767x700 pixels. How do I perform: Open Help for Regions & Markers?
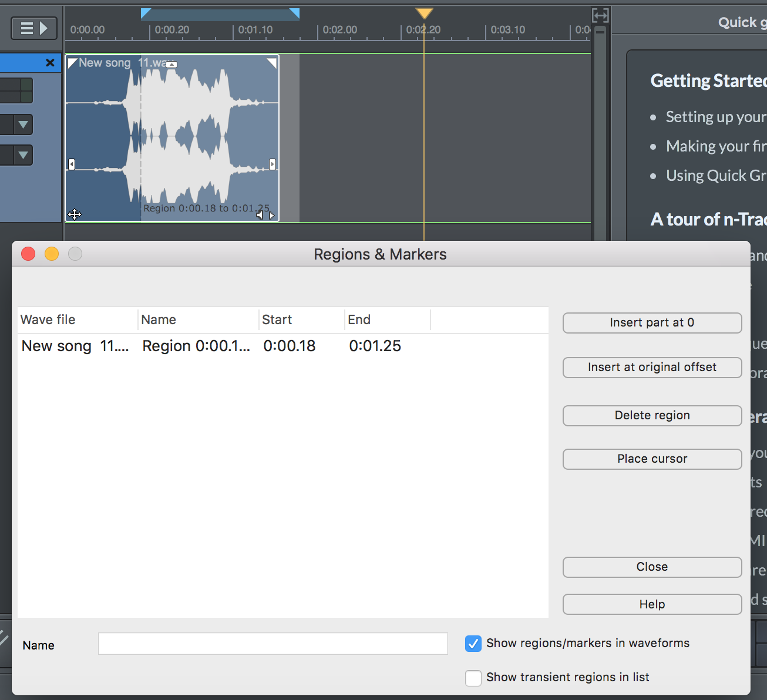click(x=652, y=604)
